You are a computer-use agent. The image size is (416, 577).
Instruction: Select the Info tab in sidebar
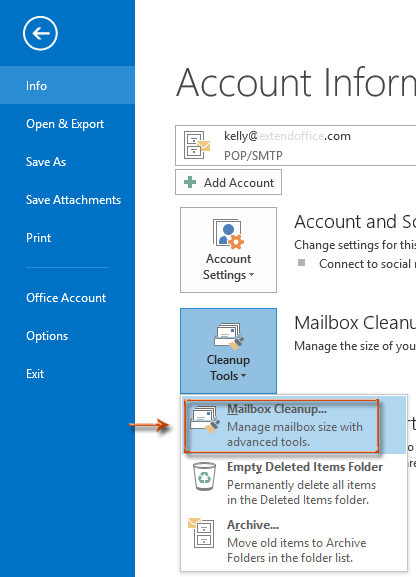click(67, 85)
